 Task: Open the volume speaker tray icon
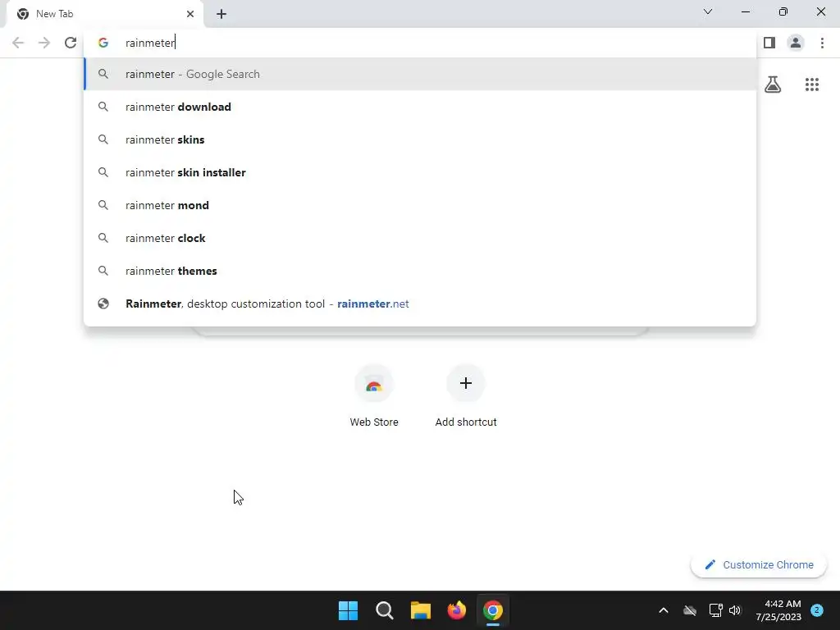pos(735,610)
